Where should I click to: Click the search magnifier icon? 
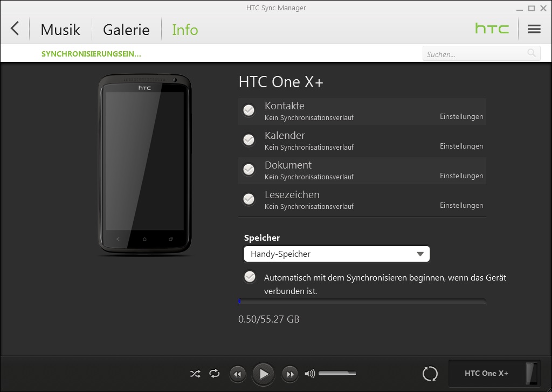[x=532, y=53]
